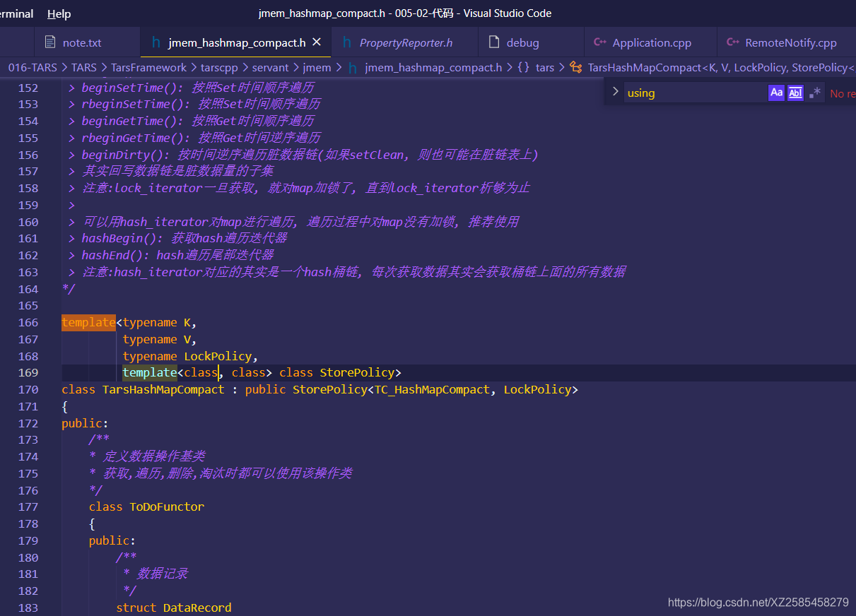The height and width of the screenshot is (616, 856).
Task: Select the jmem_hashmap_compact.h tab
Action: pyautogui.click(x=237, y=42)
